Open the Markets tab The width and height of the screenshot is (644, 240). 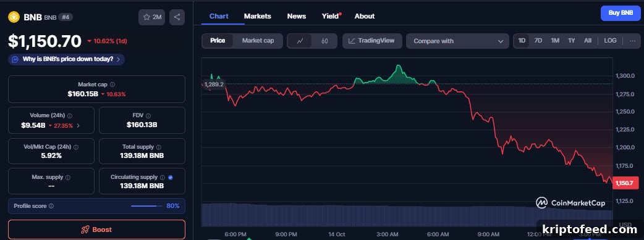click(258, 17)
